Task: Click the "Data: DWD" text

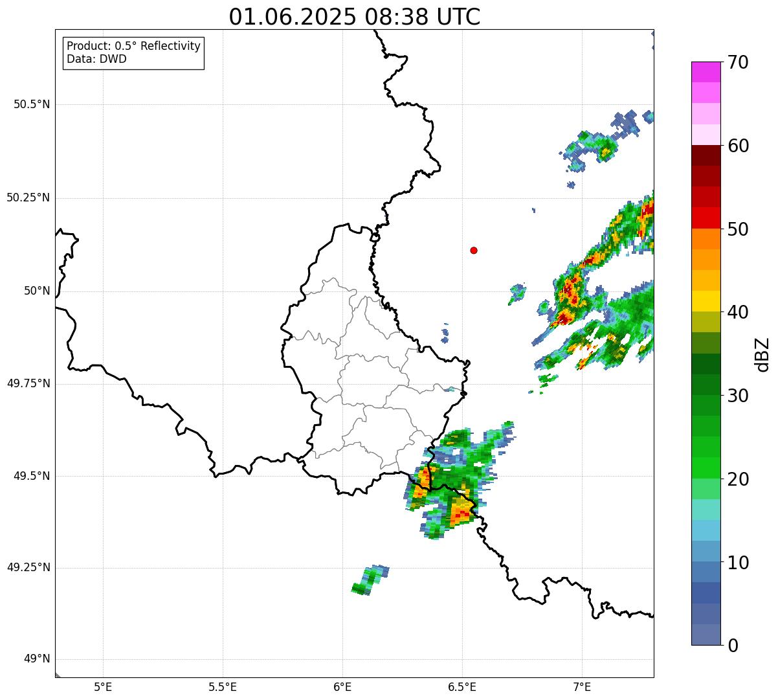Action: [x=96, y=59]
